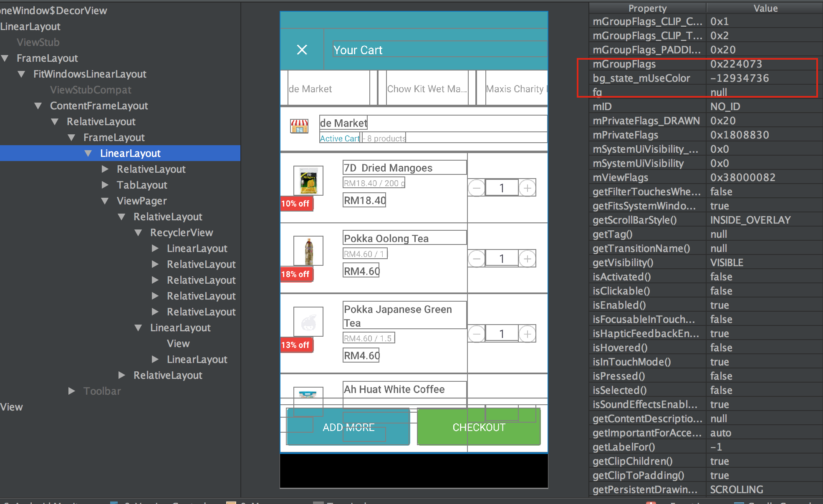Collapse the selected LinearLayout node
Viewport: 823px width, 504px height.
pyautogui.click(x=88, y=154)
